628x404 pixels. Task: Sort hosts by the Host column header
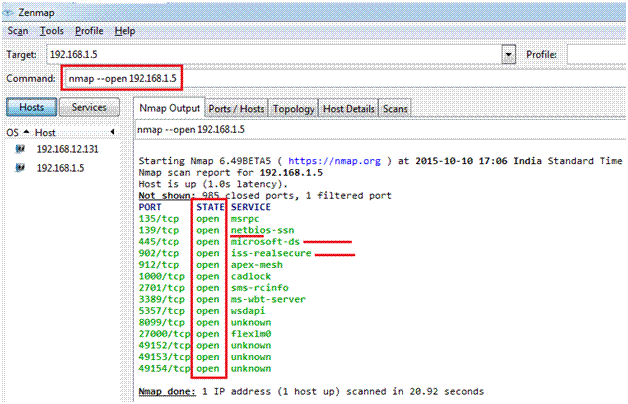pyautogui.click(x=45, y=133)
